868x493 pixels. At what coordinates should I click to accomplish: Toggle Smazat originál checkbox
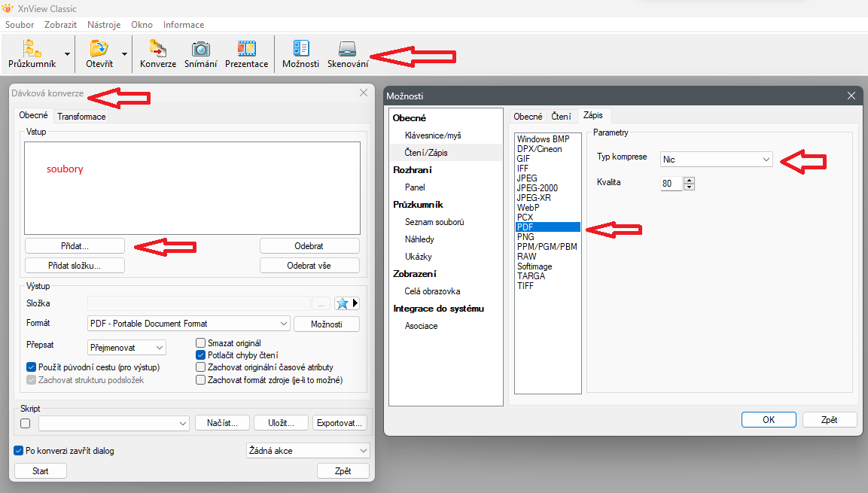[x=200, y=343]
